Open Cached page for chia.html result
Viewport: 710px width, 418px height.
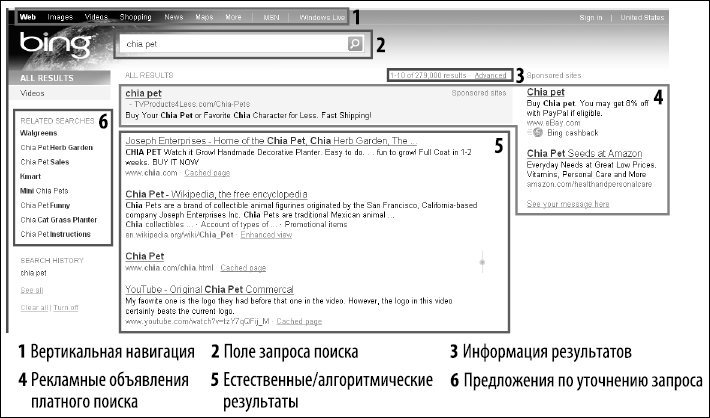[x=243, y=268]
